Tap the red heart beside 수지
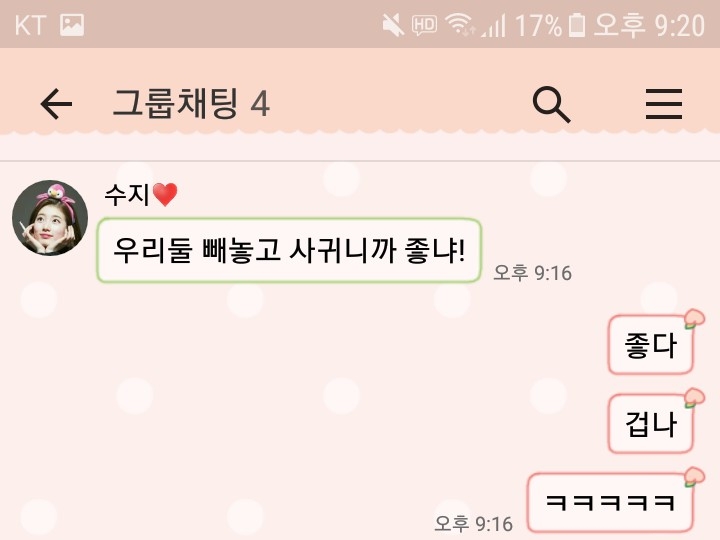 click(x=165, y=194)
